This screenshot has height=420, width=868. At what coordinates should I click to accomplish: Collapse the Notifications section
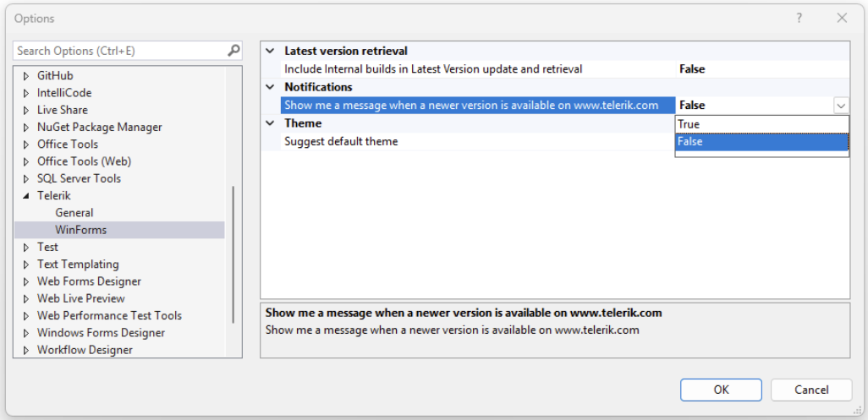[270, 87]
